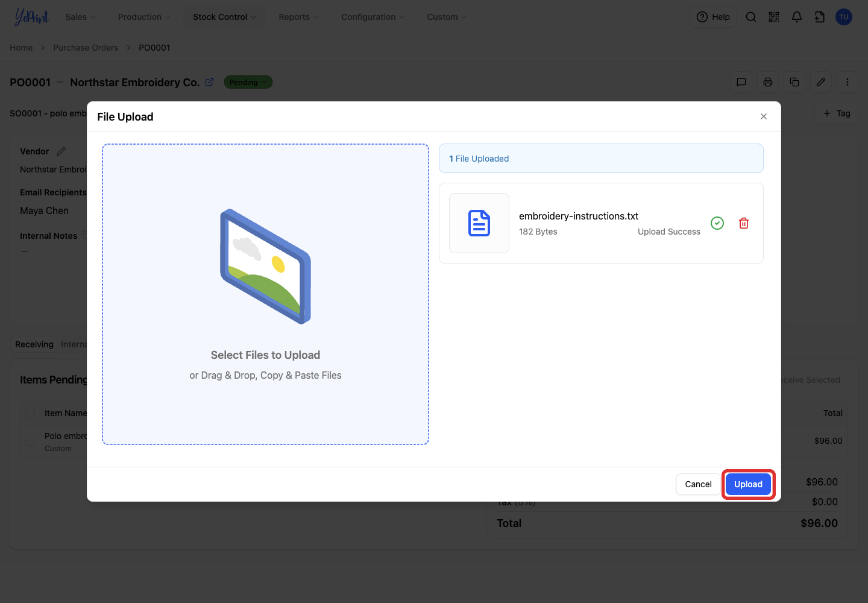Expand the Production menu
This screenshot has width=868, height=603.
tap(144, 17)
